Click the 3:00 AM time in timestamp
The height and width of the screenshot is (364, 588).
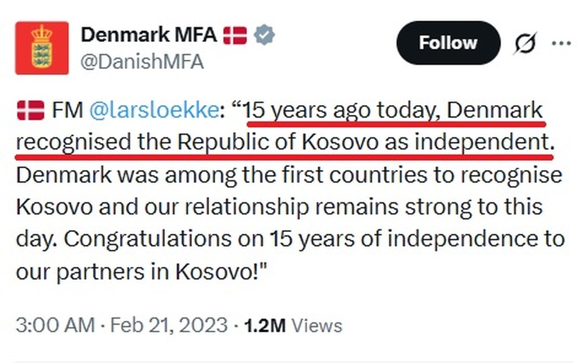point(55,326)
